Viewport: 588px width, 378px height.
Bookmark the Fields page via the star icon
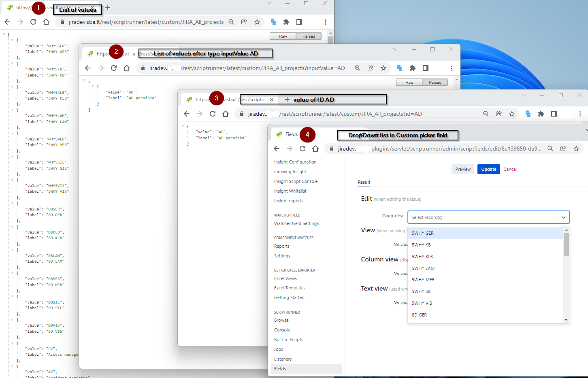point(576,149)
